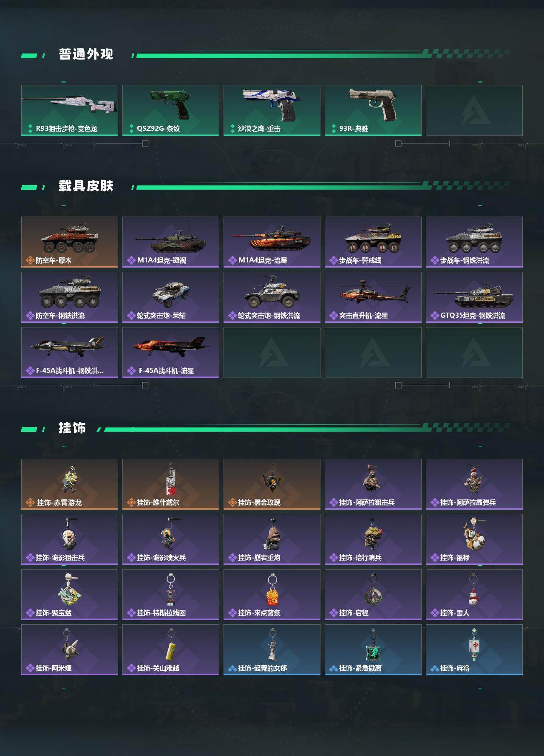Choose the 挂饰-麻将 mahjong tile charm

474,650
